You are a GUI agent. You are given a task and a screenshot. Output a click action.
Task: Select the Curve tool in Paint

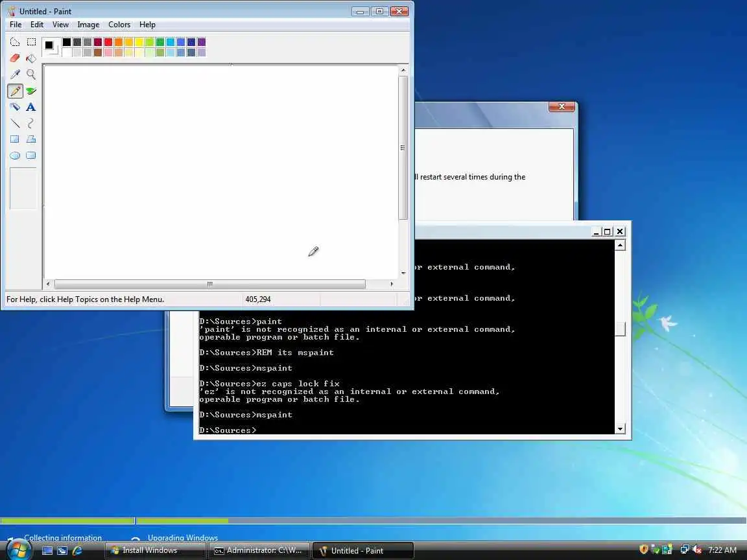pos(31,123)
